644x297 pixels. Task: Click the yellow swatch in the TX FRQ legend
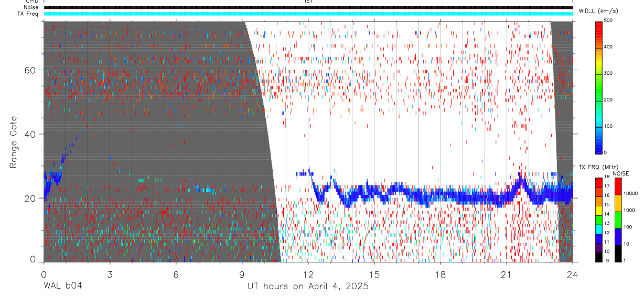(x=598, y=211)
